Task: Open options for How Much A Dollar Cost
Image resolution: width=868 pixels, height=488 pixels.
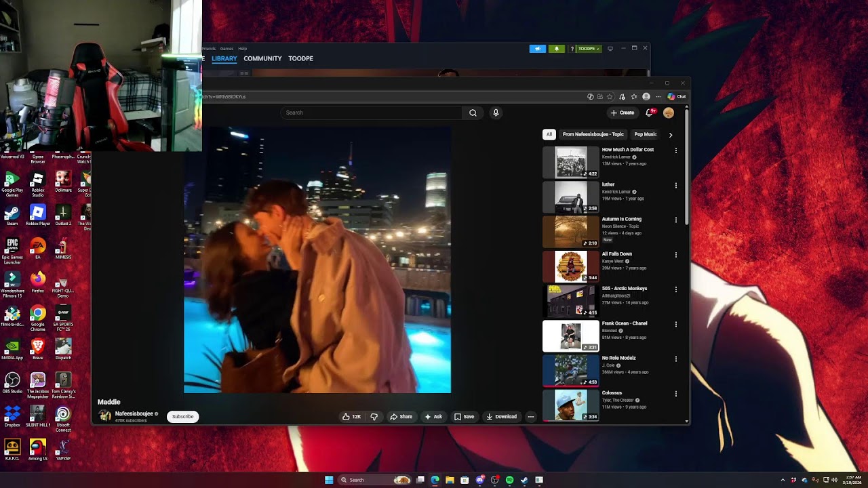Action: coord(675,150)
